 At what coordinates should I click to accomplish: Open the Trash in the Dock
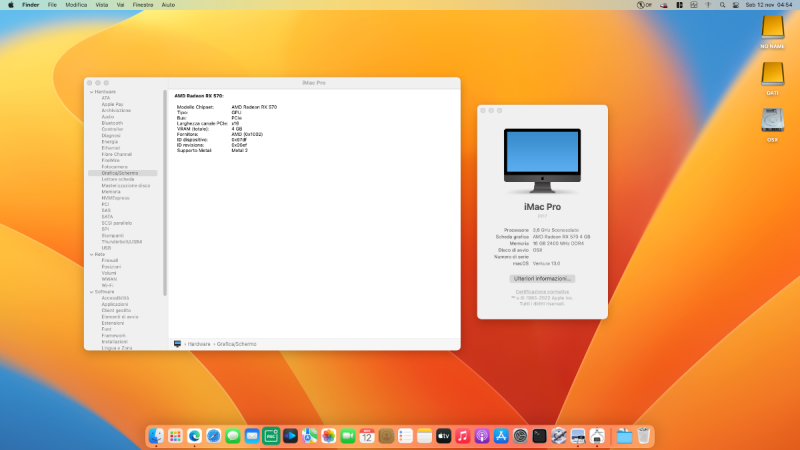click(x=645, y=436)
